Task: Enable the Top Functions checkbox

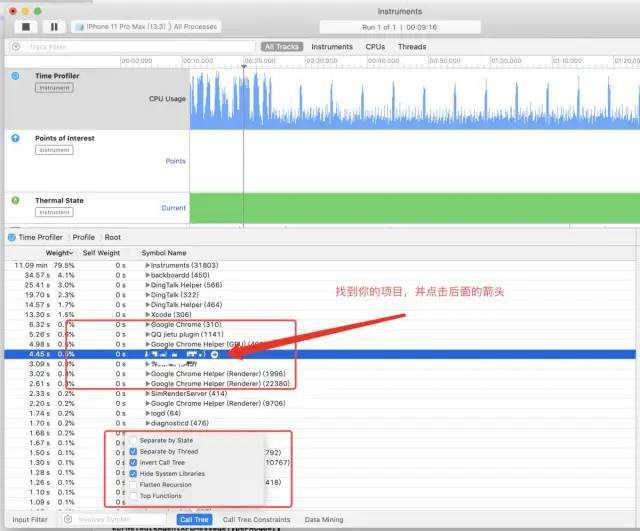Action: coord(133,495)
